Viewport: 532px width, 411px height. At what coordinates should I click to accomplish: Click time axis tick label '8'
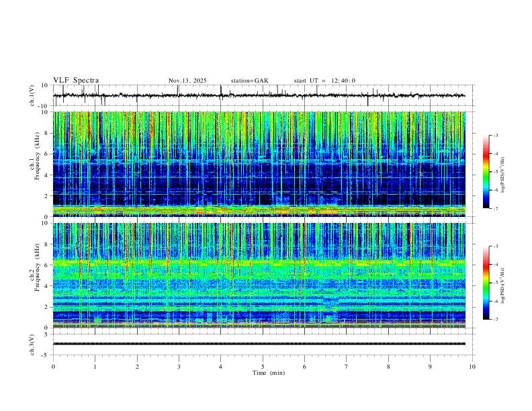388,367
